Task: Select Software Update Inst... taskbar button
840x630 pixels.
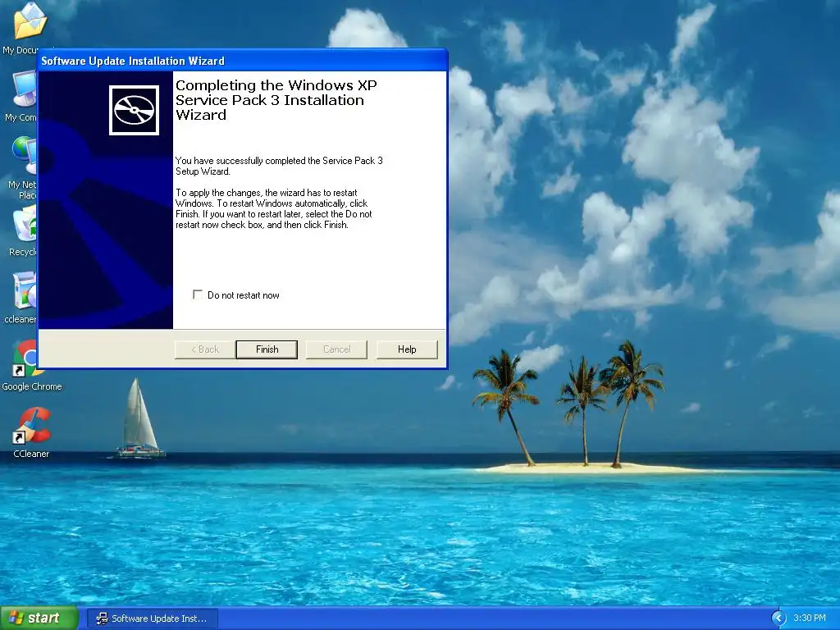Action: (152, 619)
